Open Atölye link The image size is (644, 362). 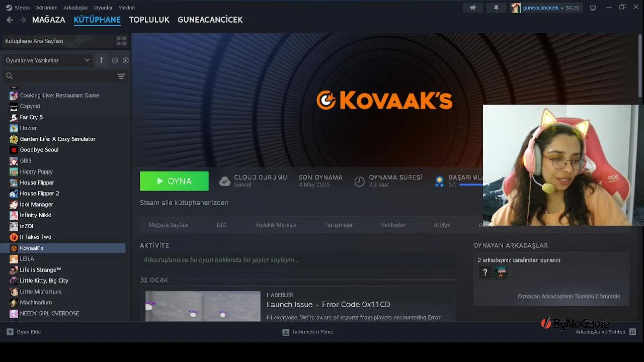[442, 225]
